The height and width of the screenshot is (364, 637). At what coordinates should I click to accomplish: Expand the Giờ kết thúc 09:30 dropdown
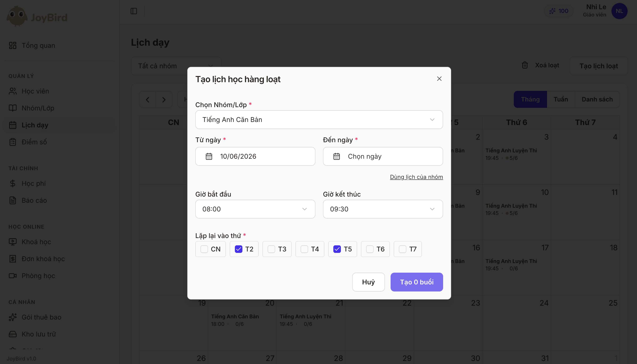point(383,209)
